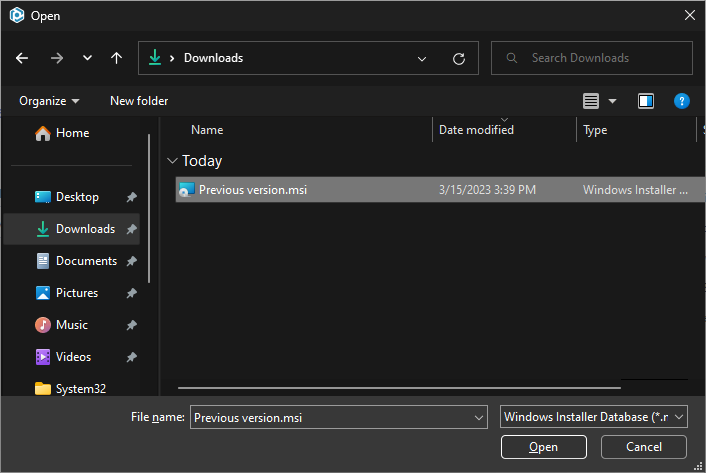Viewport: 706px width, 473px height.
Task: Go up one folder level
Action: [x=117, y=58]
